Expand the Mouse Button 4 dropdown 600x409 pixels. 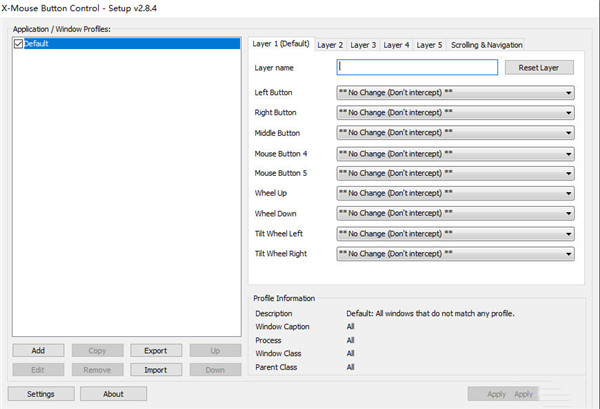coord(455,154)
